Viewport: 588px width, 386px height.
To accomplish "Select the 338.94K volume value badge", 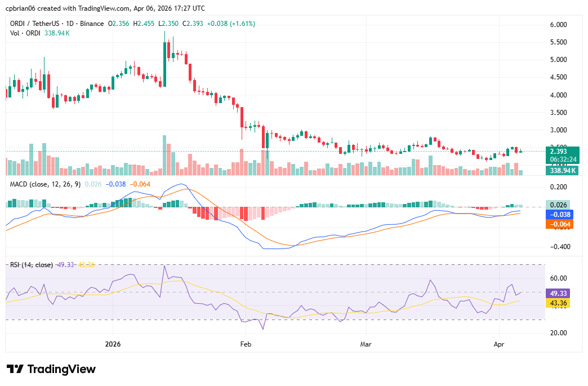I will click(564, 170).
